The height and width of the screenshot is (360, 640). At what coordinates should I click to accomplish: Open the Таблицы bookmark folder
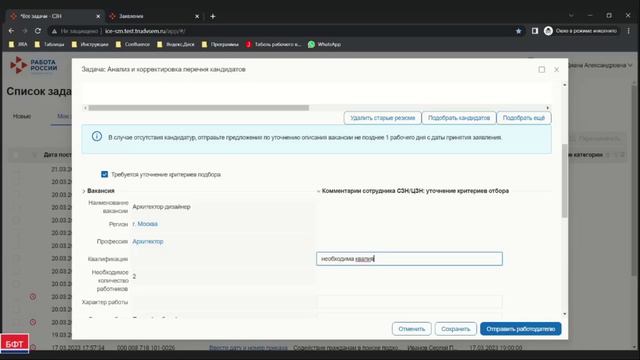point(49,44)
